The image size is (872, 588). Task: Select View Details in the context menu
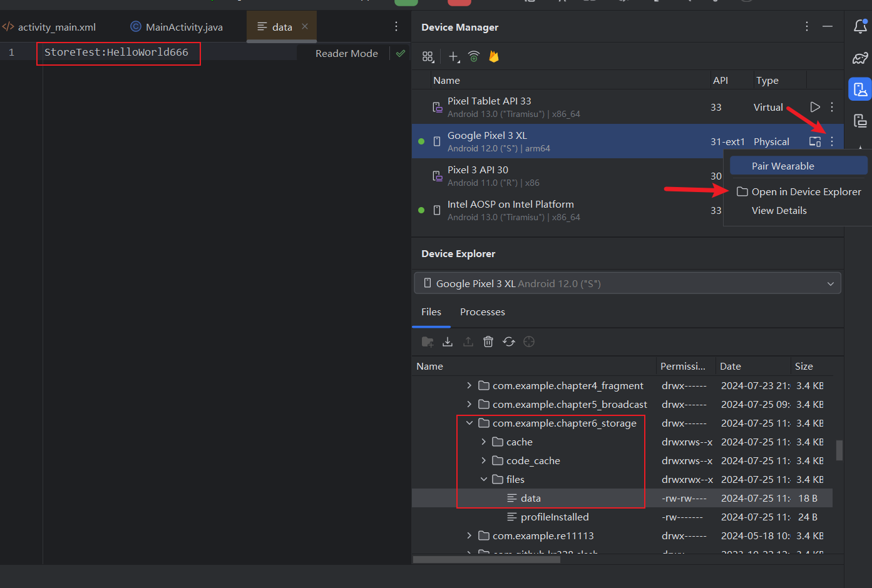pos(779,211)
